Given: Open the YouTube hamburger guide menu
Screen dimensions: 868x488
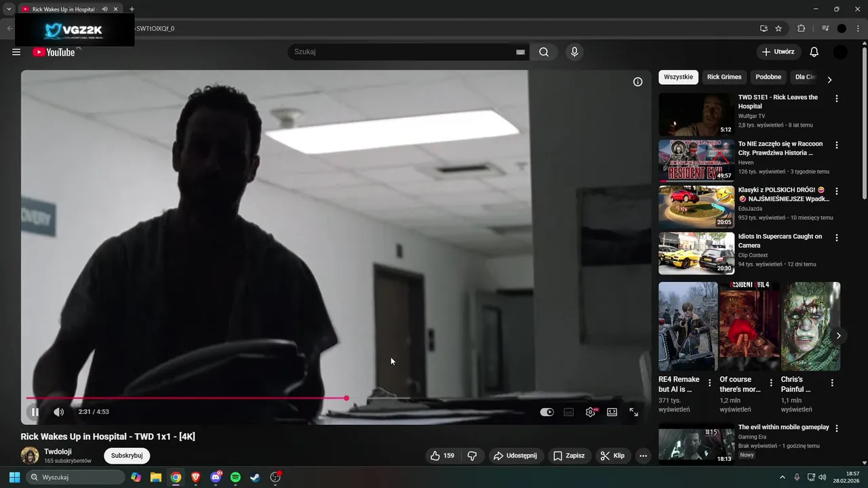Looking at the screenshot, I should click(x=16, y=52).
